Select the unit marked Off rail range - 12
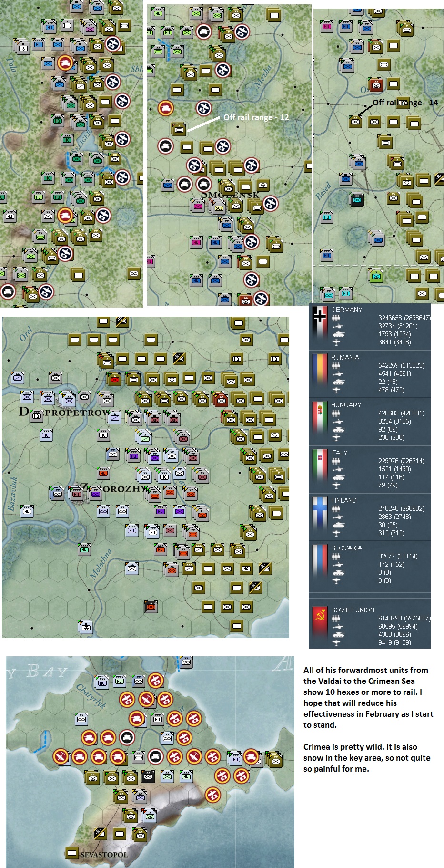The width and height of the screenshot is (444, 868). [x=179, y=129]
